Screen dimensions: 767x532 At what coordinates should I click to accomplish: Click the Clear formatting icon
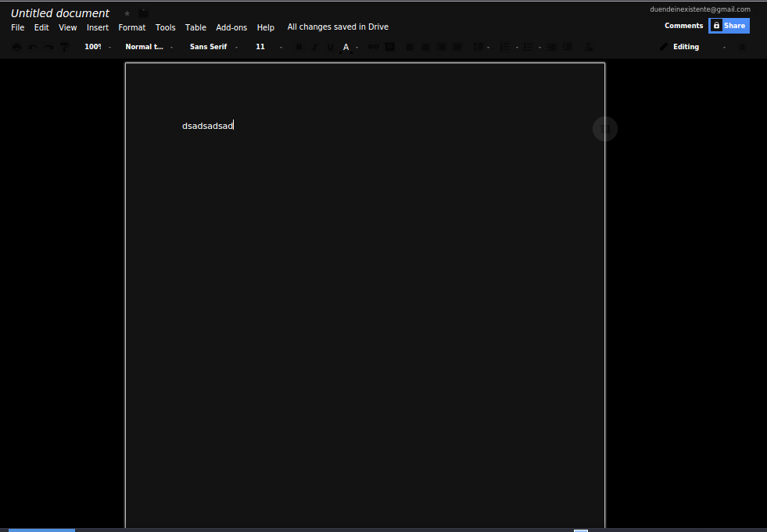[x=589, y=46]
